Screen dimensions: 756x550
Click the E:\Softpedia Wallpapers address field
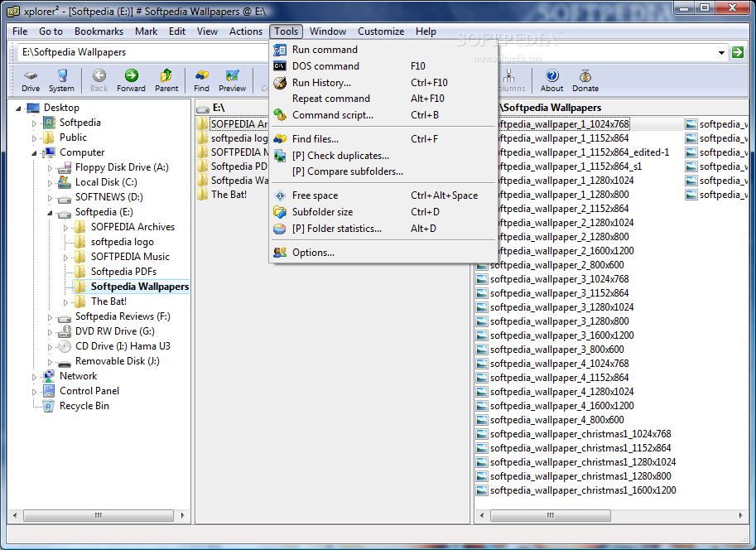(x=367, y=52)
